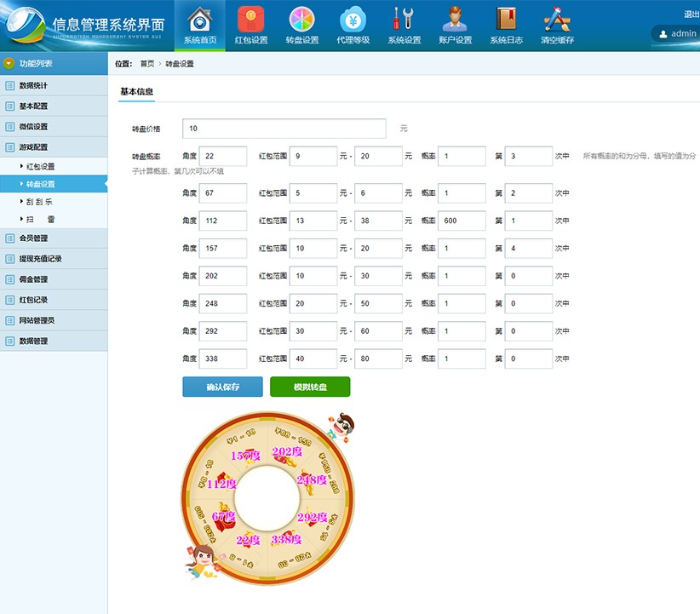Select 红包设置 in sidebar submenu
Viewport: 700px width, 614px height.
tap(40, 167)
